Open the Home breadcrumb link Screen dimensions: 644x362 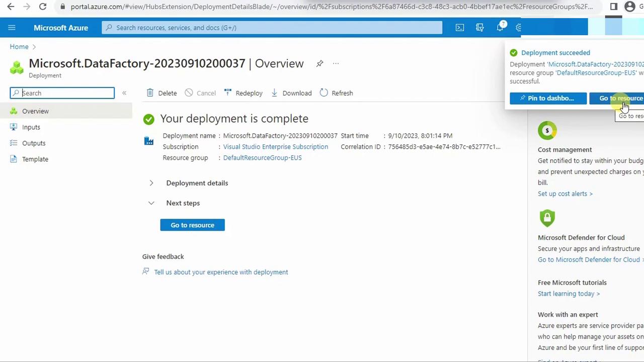coord(19,47)
